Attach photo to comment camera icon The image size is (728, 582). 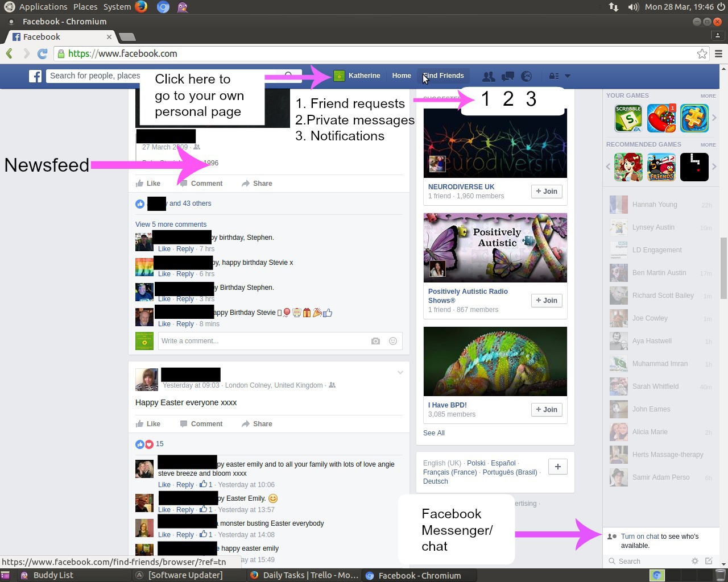click(x=375, y=341)
